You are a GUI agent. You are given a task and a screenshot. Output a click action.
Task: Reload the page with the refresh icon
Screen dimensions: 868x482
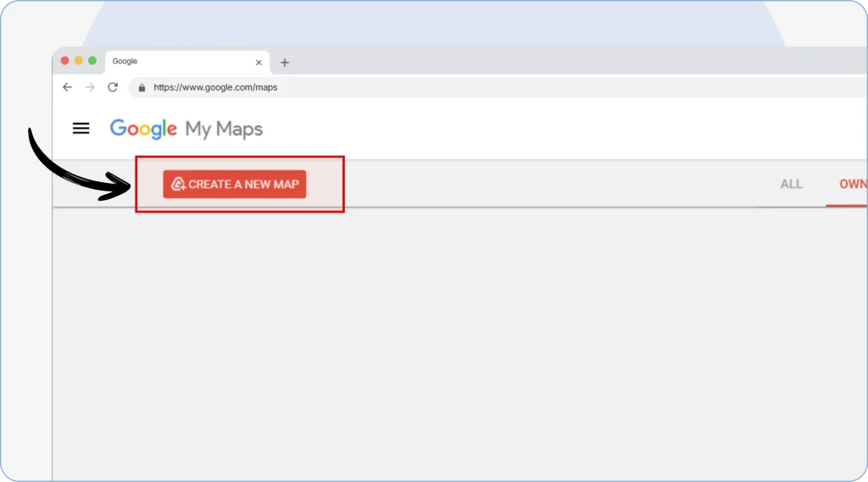tap(113, 87)
